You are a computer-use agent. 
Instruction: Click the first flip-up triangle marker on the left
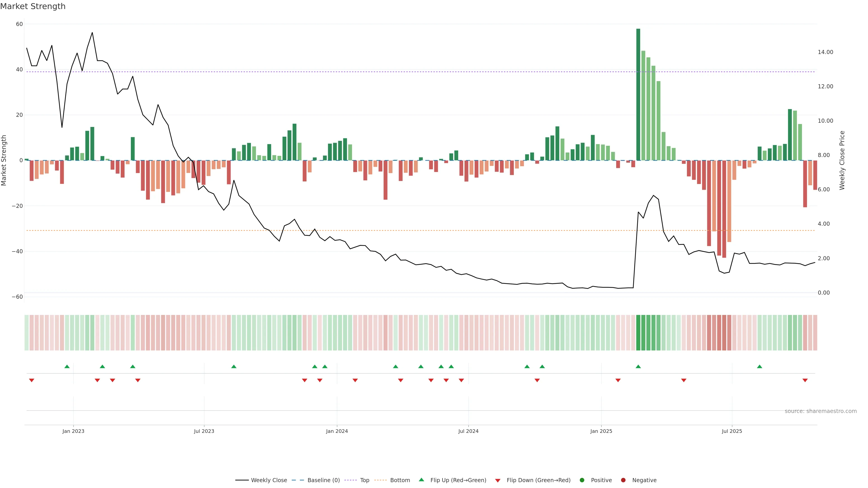(x=67, y=366)
